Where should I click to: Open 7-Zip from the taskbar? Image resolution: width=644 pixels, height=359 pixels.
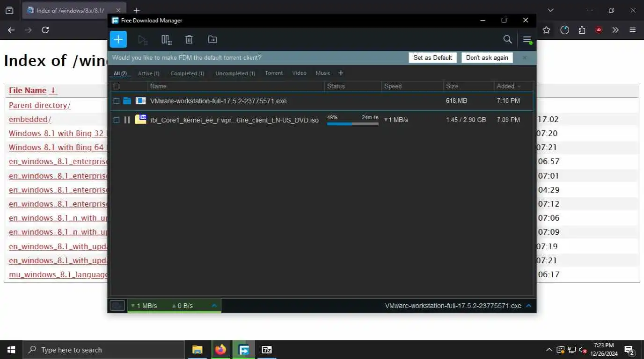point(267,350)
